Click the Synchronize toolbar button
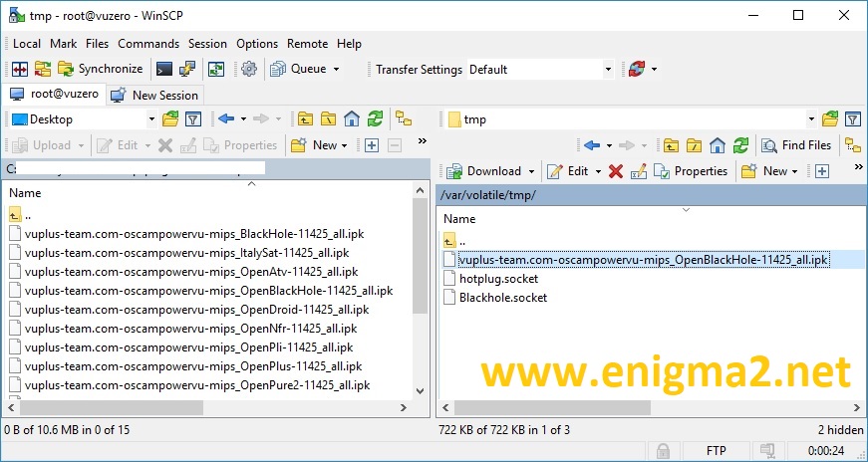 (101, 69)
